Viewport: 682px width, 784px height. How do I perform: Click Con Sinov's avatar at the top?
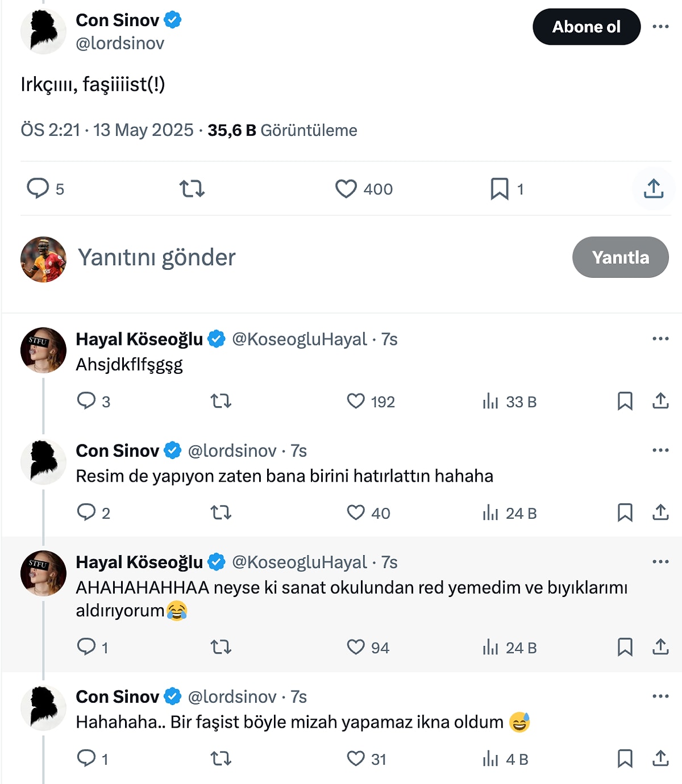click(43, 31)
